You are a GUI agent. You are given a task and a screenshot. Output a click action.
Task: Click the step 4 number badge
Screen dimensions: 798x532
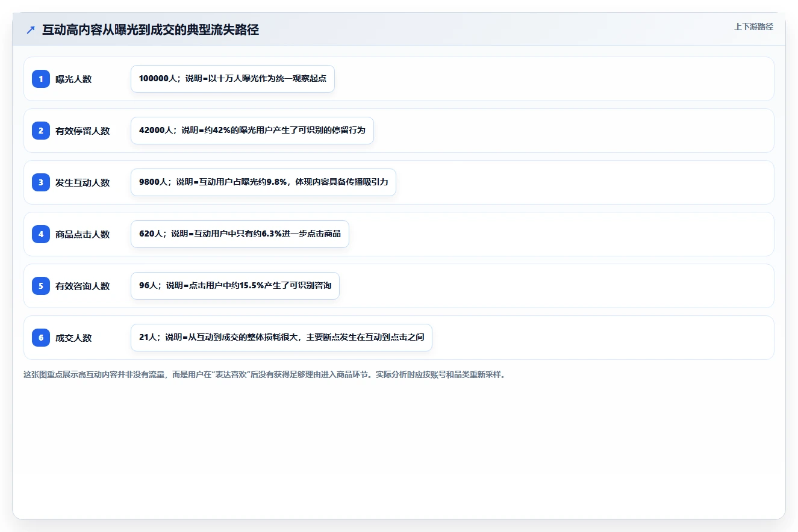41,234
